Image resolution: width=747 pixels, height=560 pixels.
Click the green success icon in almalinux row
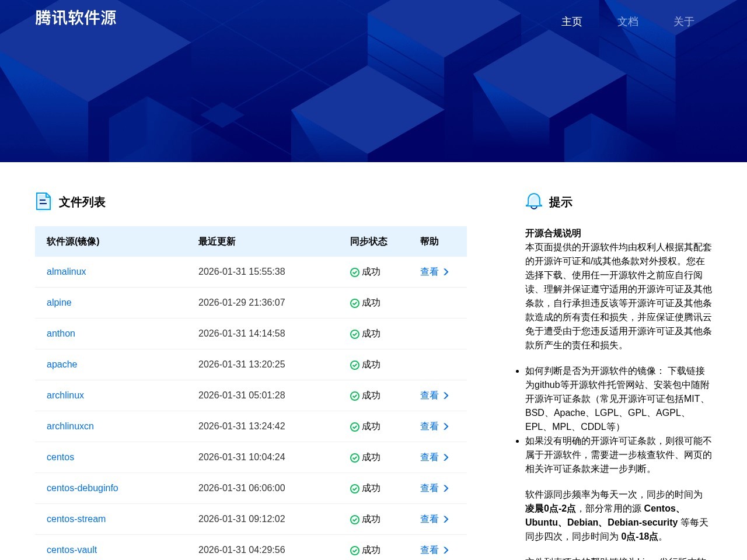click(x=354, y=272)
